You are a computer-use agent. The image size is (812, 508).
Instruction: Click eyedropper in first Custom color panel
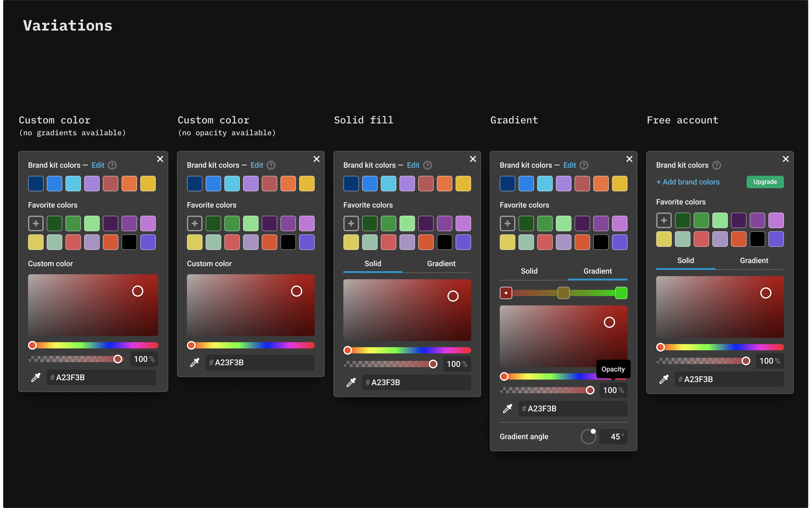[x=36, y=377]
